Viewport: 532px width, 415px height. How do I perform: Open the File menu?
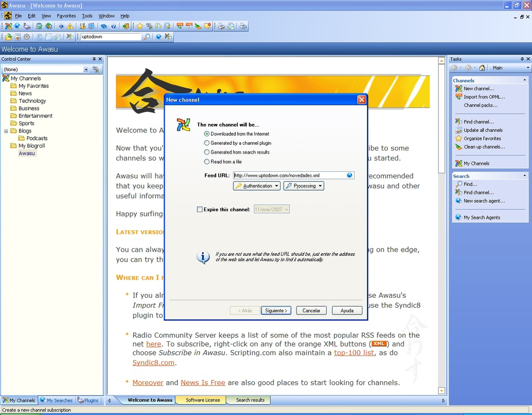18,16
